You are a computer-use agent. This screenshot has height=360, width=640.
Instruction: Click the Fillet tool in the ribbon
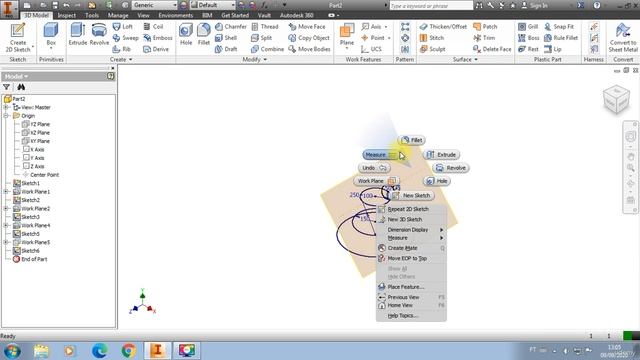coord(204,34)
